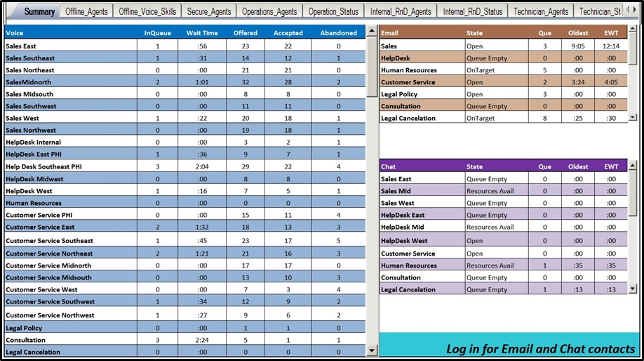Click the Offered column header
The width and height of the screenshot is (644, 361).
(246, 33)
